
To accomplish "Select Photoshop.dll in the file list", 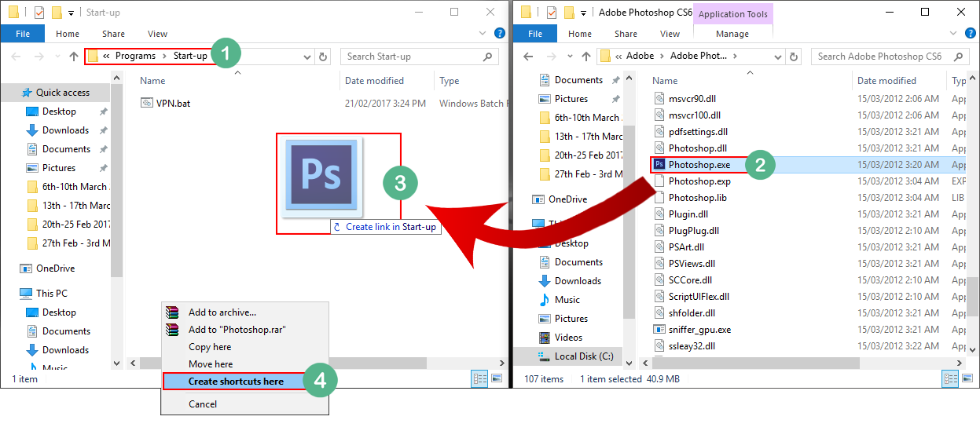I will [x=697, y=148].
